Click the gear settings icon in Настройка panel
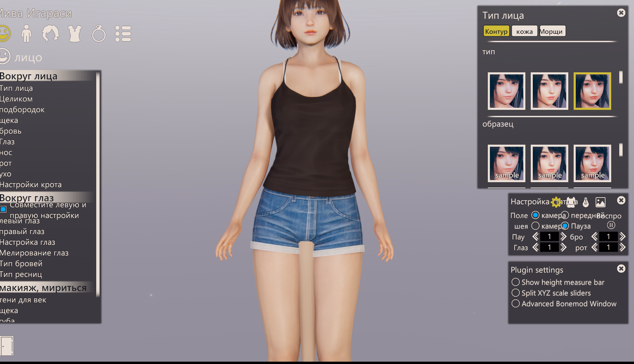The height and width of the screenshot is (364, 634). pos(556,202)
